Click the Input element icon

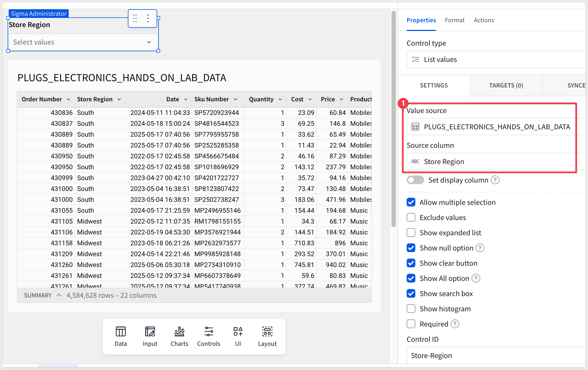[x=150, y=332]
